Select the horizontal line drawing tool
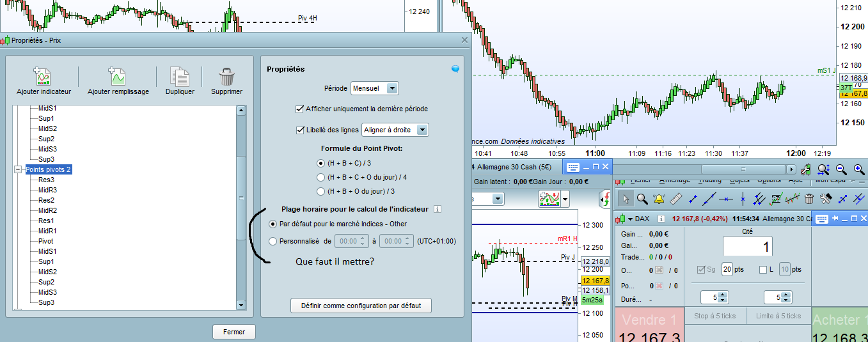The image size is (868, 342). [x=725, y=199]
